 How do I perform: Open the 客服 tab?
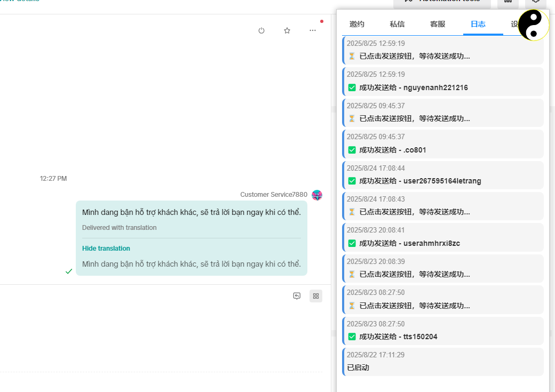point(438,24)
